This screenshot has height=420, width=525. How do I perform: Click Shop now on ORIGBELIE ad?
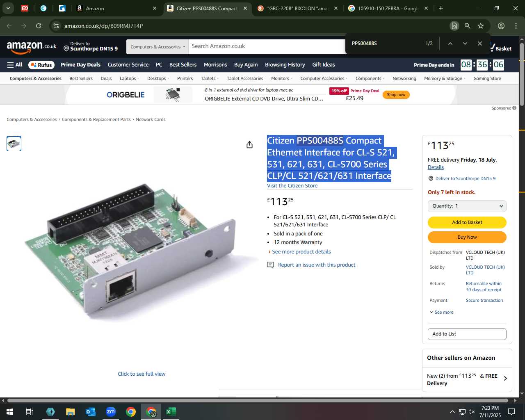pyautogui.click(x=396, y=95)
